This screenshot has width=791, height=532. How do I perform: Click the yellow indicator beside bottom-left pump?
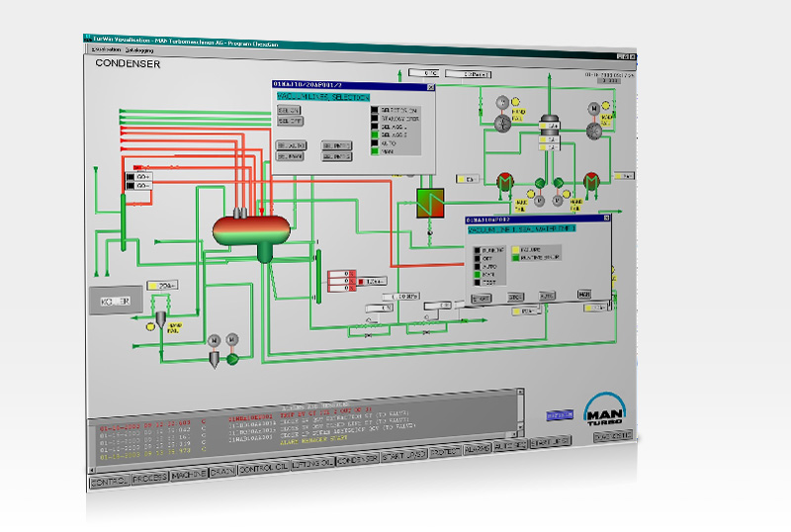150,327
